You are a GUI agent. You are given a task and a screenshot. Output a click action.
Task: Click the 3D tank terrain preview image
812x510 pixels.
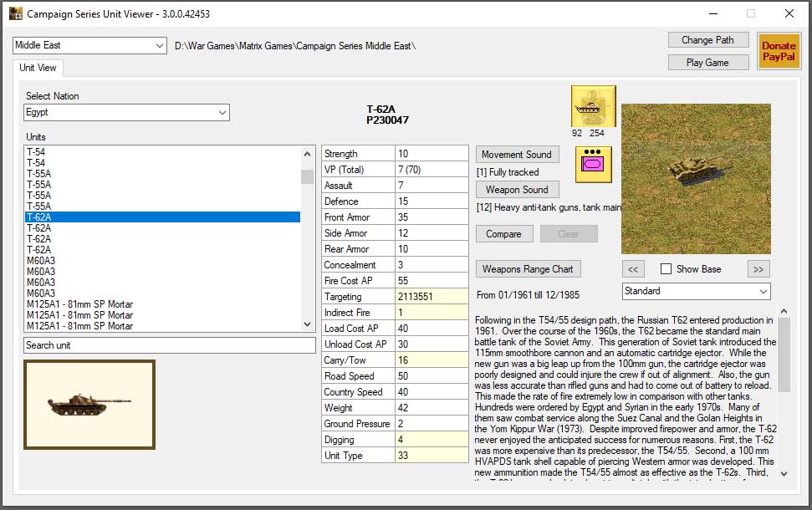696,179
